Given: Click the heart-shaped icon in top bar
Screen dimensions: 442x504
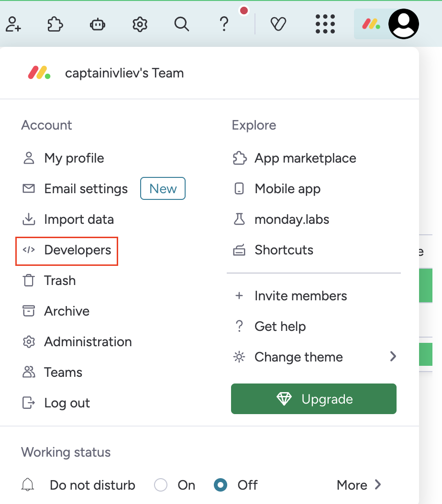Looking at the screenshot, I should click(x=278, y=24).
